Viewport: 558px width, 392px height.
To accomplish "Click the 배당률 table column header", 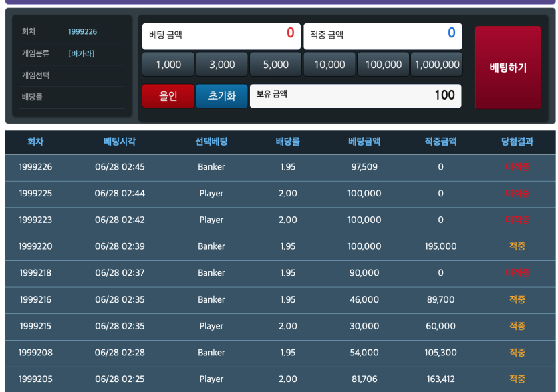I will click(288, 141).
